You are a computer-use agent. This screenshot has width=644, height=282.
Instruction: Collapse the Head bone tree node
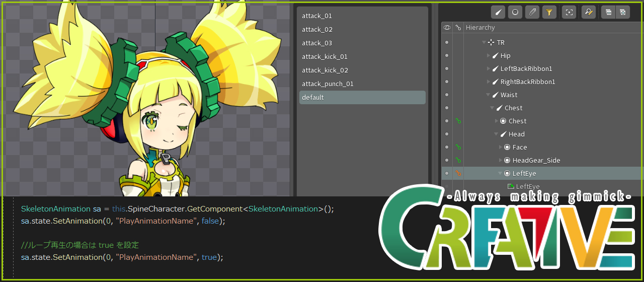click(496, 134)
